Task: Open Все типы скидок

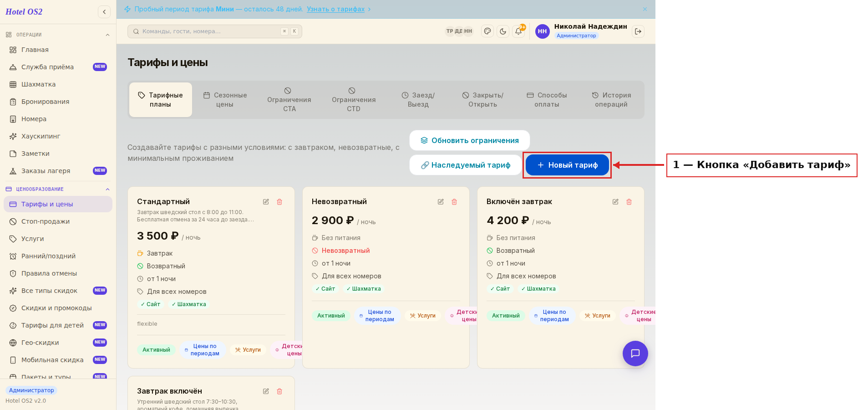Action: tap(58, 291)
